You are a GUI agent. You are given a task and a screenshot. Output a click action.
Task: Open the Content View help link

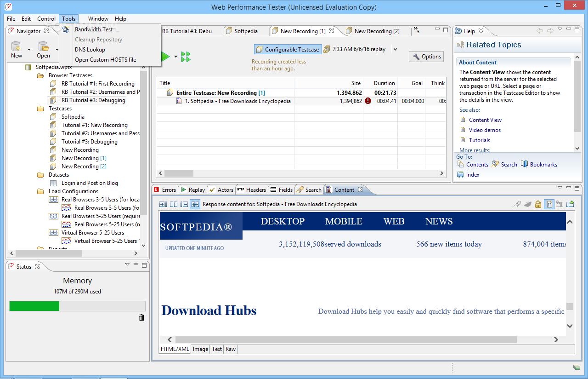(x=485, y=120)
